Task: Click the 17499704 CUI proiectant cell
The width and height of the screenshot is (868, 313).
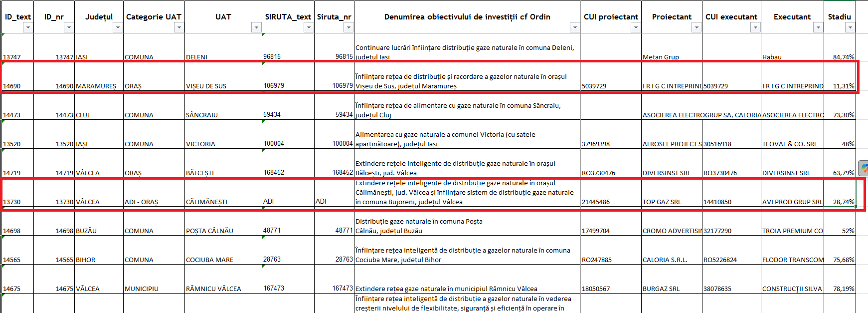Action: (611, 221)
